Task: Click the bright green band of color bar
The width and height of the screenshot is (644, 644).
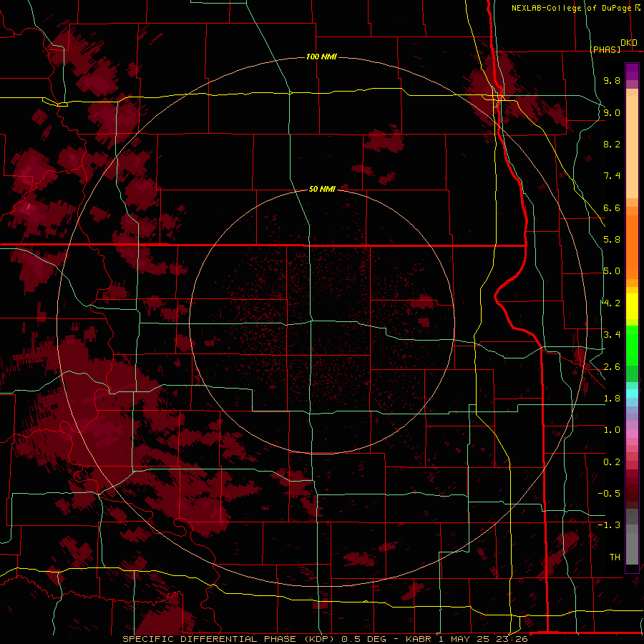Action: coord(632,346)
